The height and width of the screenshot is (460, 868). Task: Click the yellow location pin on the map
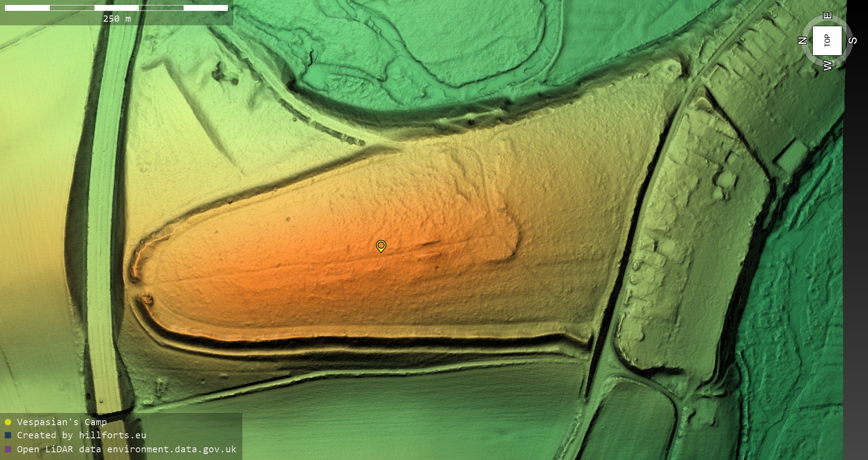(381, 246)
